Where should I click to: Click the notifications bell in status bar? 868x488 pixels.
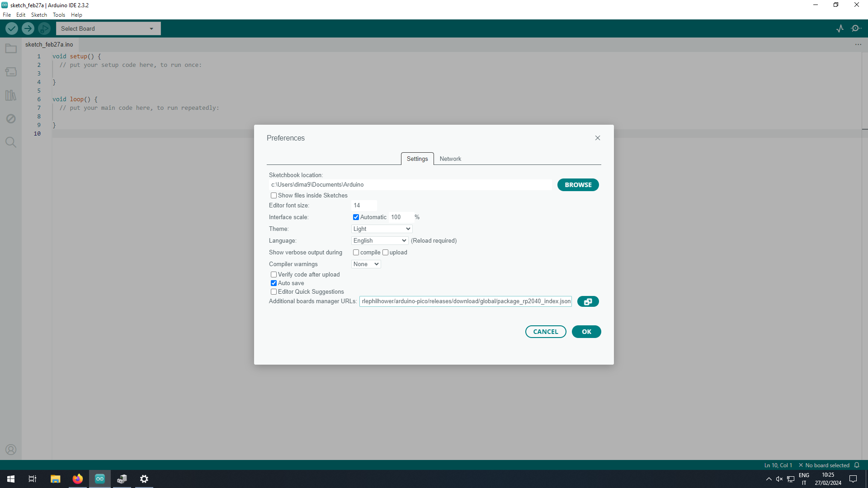coord(857,465)
